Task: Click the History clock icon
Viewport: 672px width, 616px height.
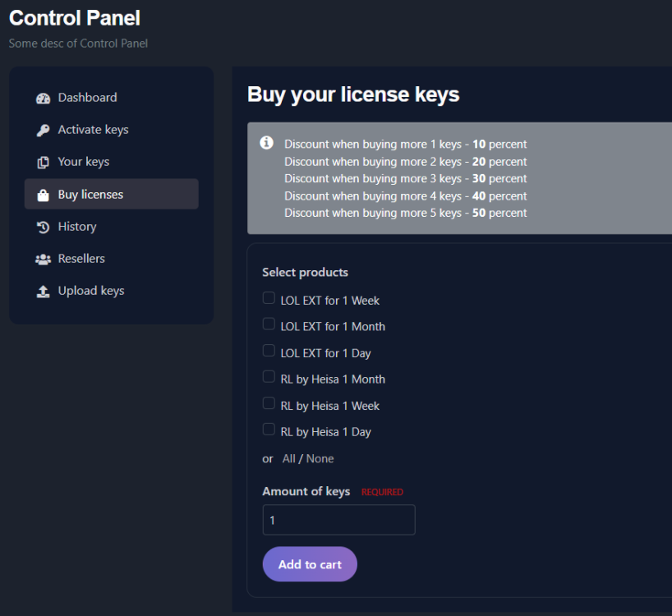Action: pos(44,227)
